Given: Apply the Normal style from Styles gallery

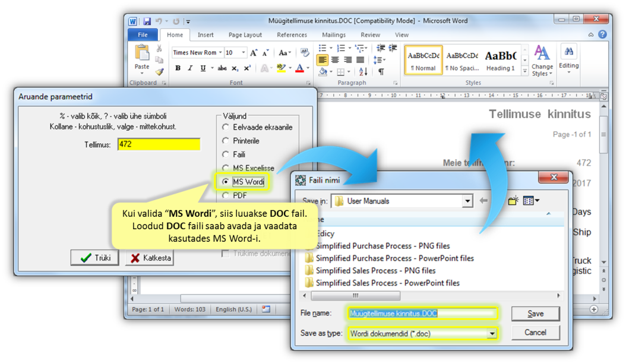Looking at the screenshot, I should tap(423, 60).
